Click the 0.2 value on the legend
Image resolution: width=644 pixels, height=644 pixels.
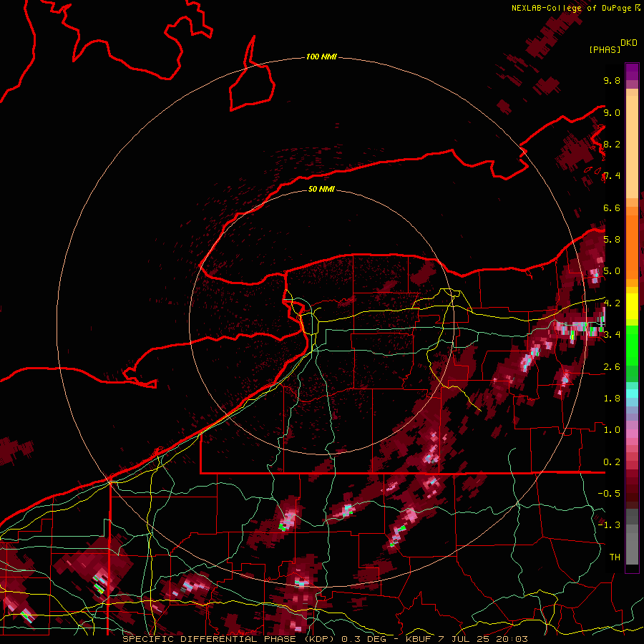(612, 462)
